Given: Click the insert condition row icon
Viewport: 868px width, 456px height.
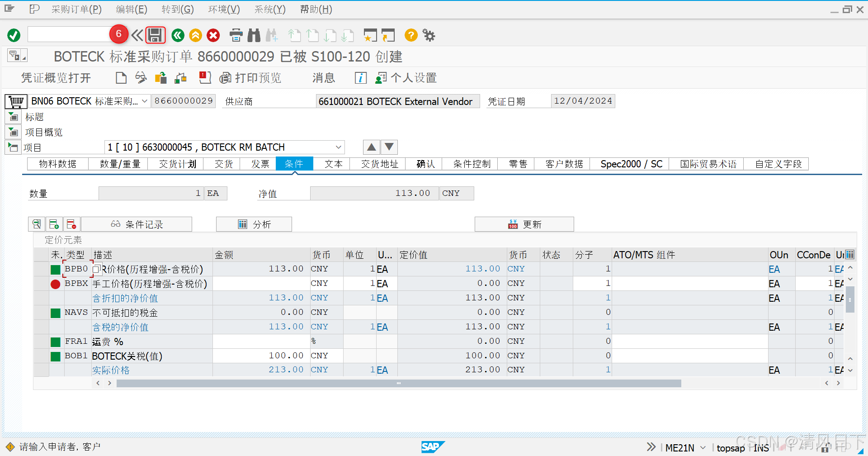Looking at the screenshot, I should [54, 224].
